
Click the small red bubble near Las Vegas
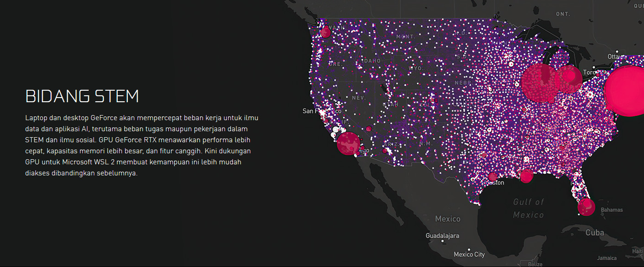368,129
